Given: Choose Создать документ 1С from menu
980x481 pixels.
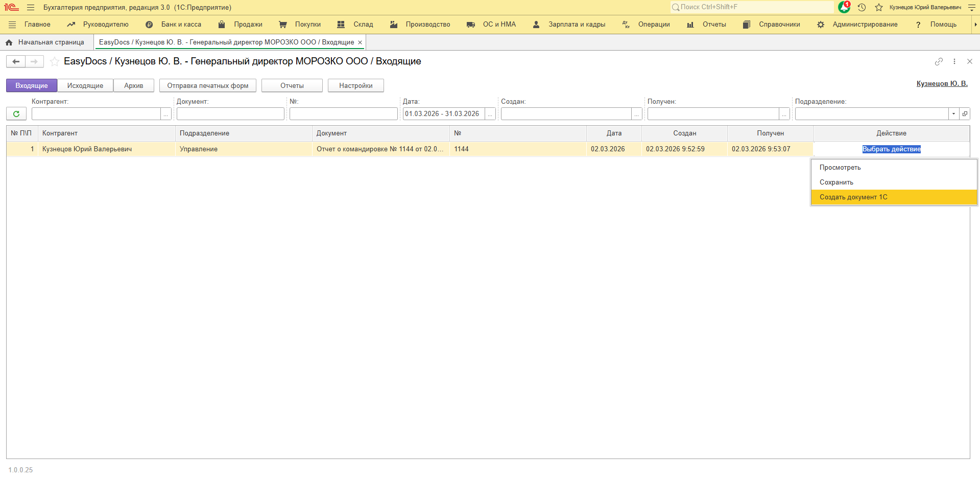Looking at the screenshot, I should pos(853,197).
